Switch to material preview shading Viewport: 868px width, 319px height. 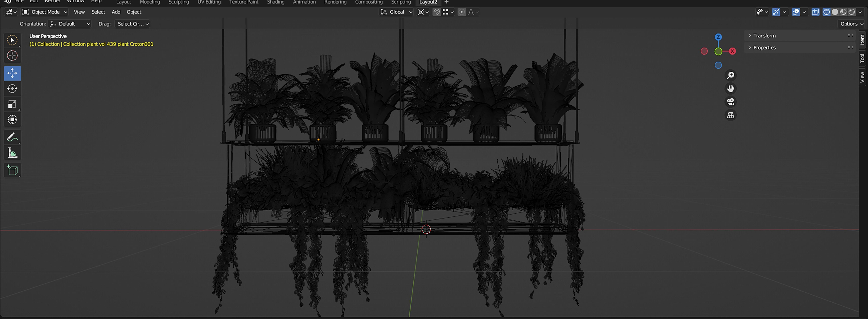[843, 12]
